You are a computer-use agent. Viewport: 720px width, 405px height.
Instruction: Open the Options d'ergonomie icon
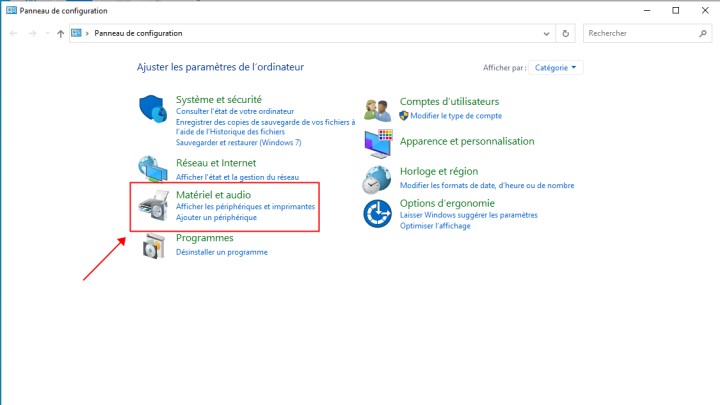point(377,214)
